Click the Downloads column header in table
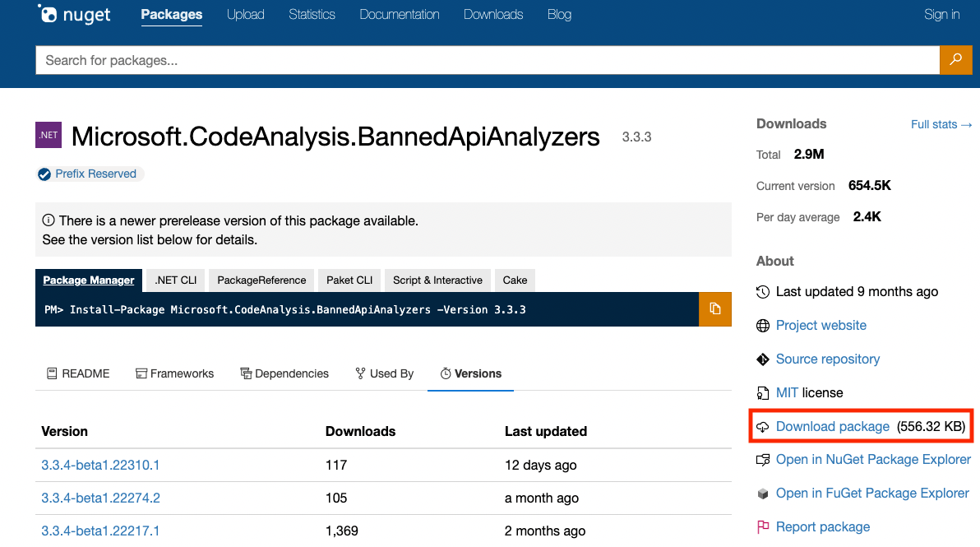 click(360, 431)
